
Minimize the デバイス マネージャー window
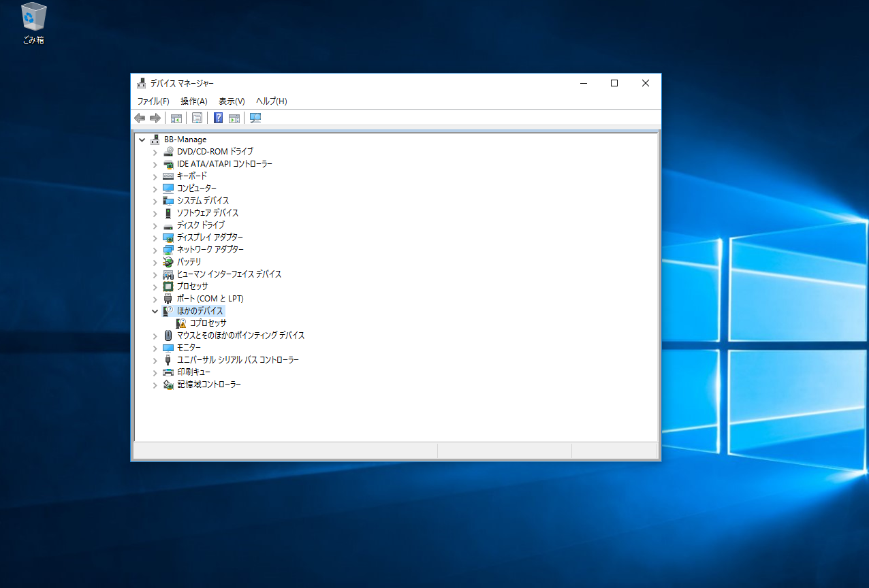[x=584, y=83]
